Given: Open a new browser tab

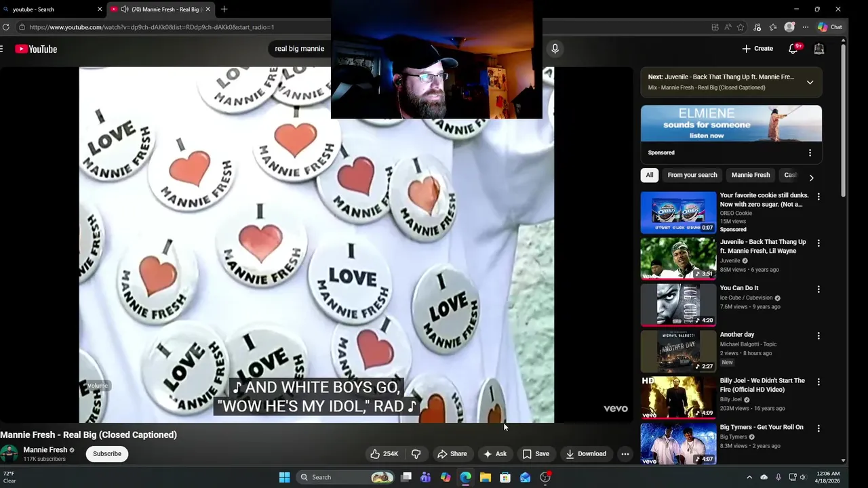Looking at the screenshot, I should (x=224, y=9).
